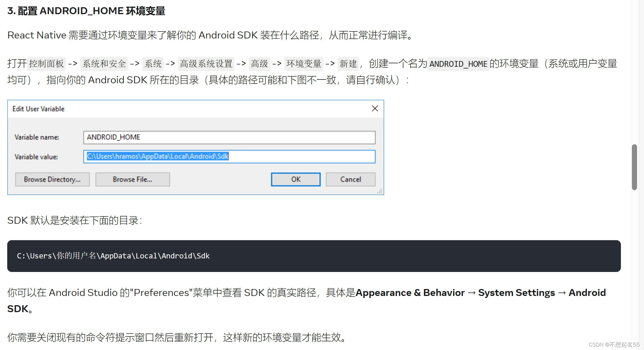Confirm with the OK button

pyautogui.click(x=296, y=179)
